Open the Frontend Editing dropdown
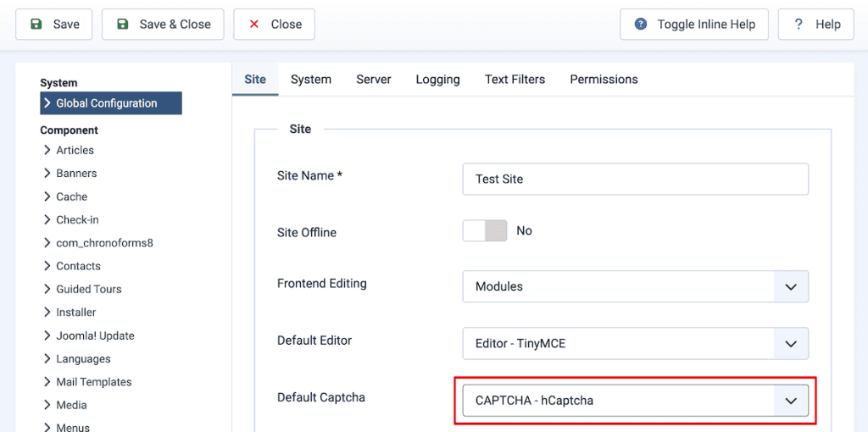The image size is (868, 432). [x=636, y=286]
